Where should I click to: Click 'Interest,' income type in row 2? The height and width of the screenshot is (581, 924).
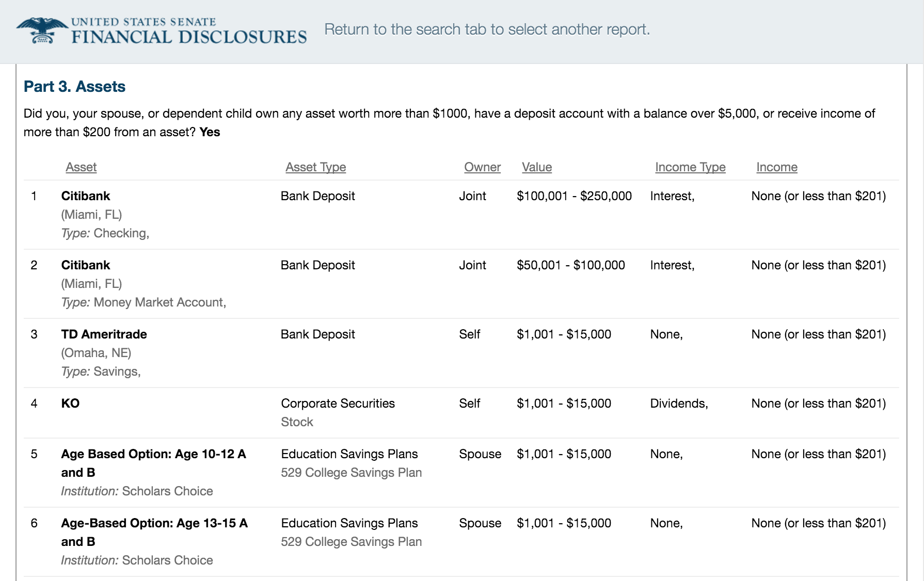(x=672, y=265)
